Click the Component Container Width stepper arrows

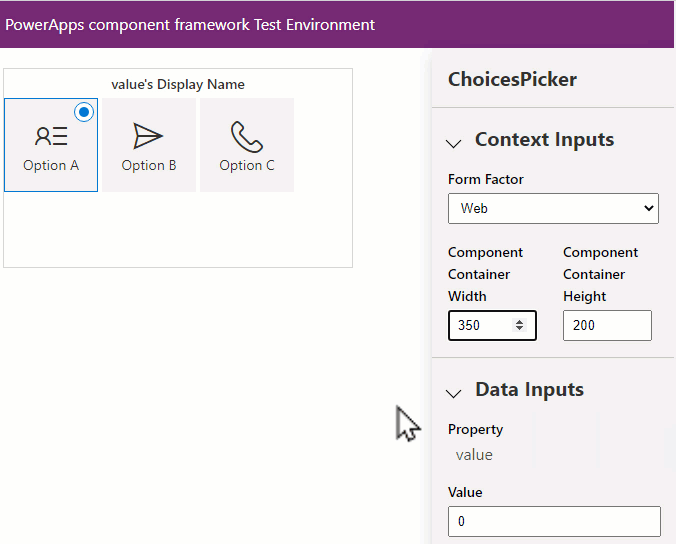(x=519, y=325)
